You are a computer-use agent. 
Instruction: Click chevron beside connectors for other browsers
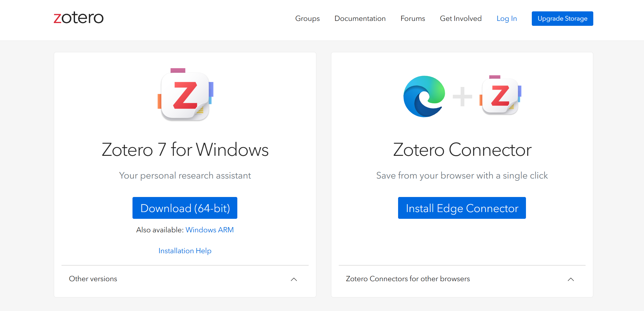(571, 279)
